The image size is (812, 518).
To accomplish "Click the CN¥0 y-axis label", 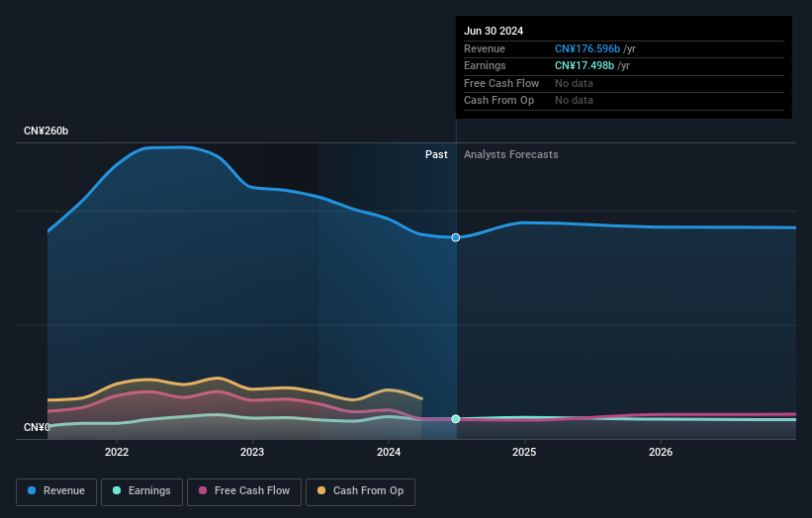I will coord(37,427).
